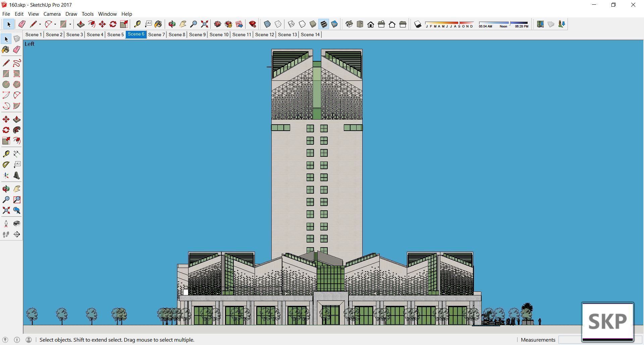Switch to Scene 3 tab
The width and height of the screenshot is (644, 345).
[74, 34]
